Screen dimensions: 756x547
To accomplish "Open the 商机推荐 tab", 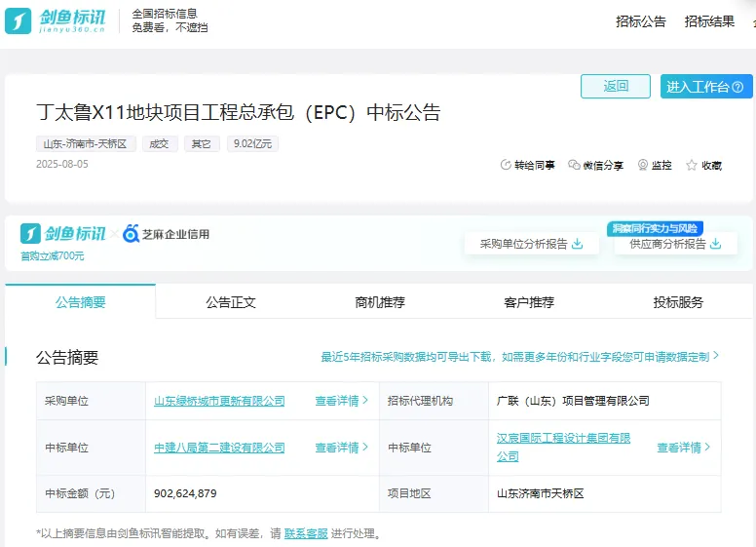I will pyautogui.click(x=380, y=302).
